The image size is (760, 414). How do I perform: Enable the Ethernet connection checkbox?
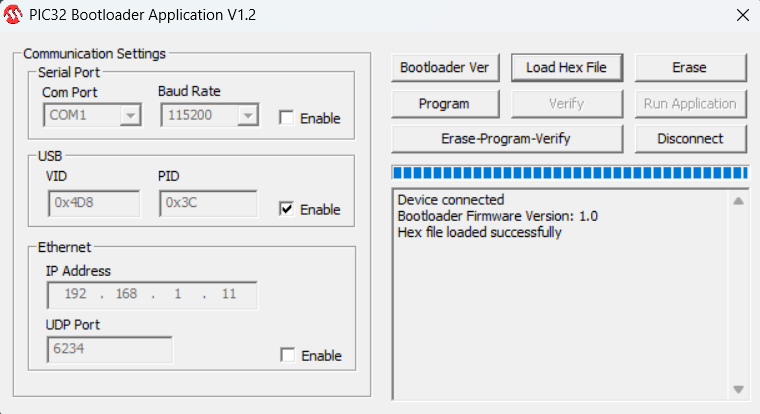288,355
